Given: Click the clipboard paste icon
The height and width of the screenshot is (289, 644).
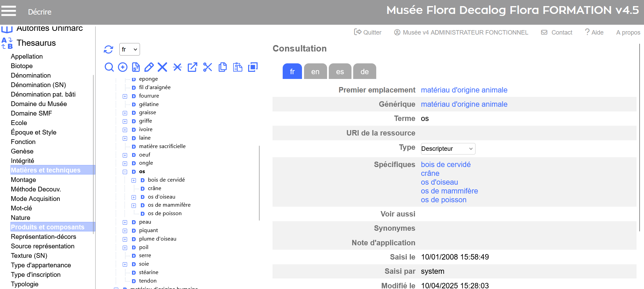Looking at the screenshot, I should (238, 67).
